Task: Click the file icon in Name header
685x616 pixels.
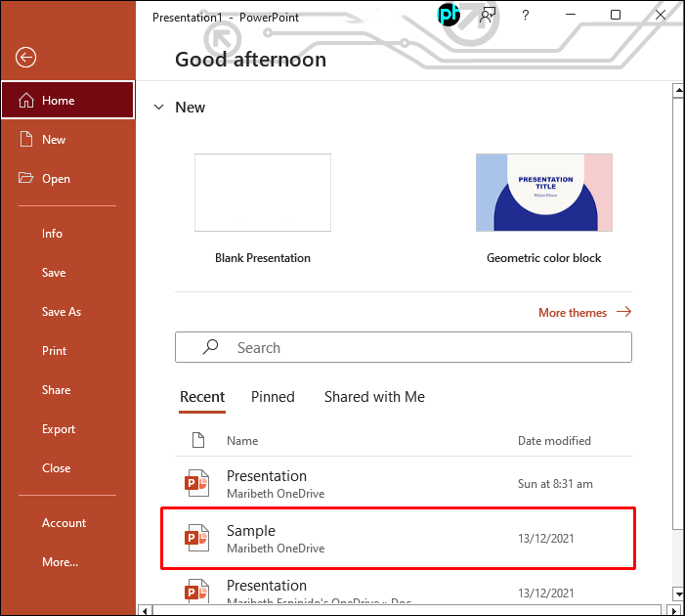Action: coord(198,440)
